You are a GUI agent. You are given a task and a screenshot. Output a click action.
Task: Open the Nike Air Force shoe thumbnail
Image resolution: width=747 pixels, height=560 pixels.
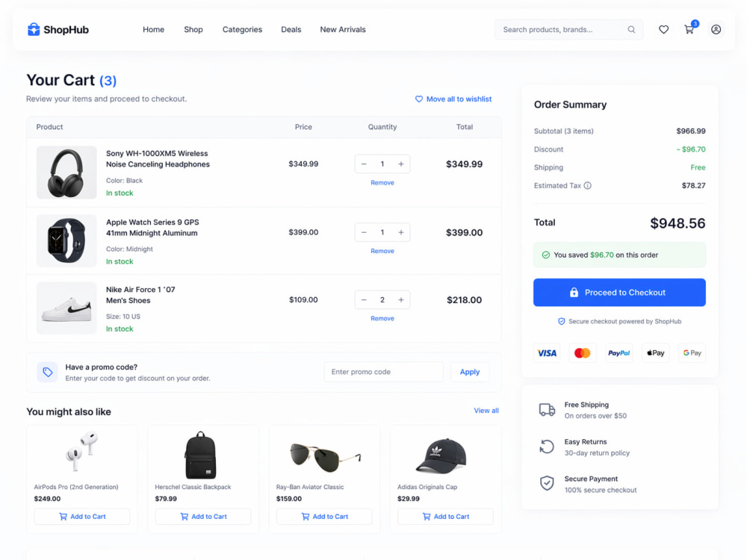66,308
